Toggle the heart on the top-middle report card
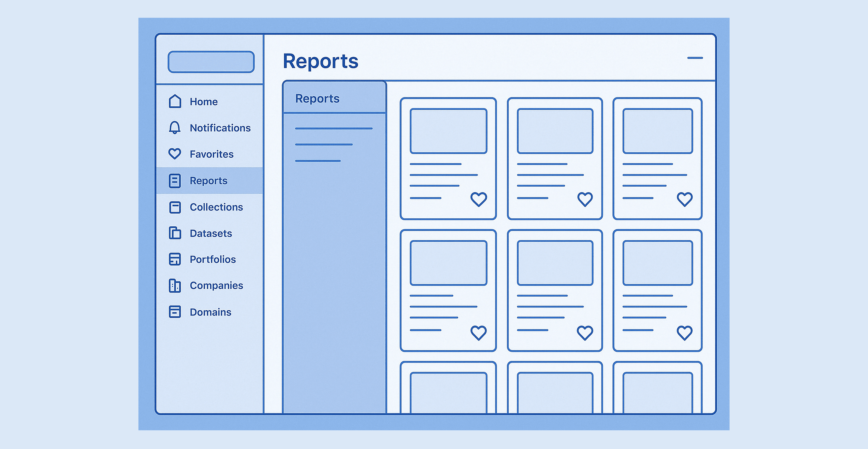Image resolution: width=868 pixels, height=449 pixels. [x=585, y=199]
